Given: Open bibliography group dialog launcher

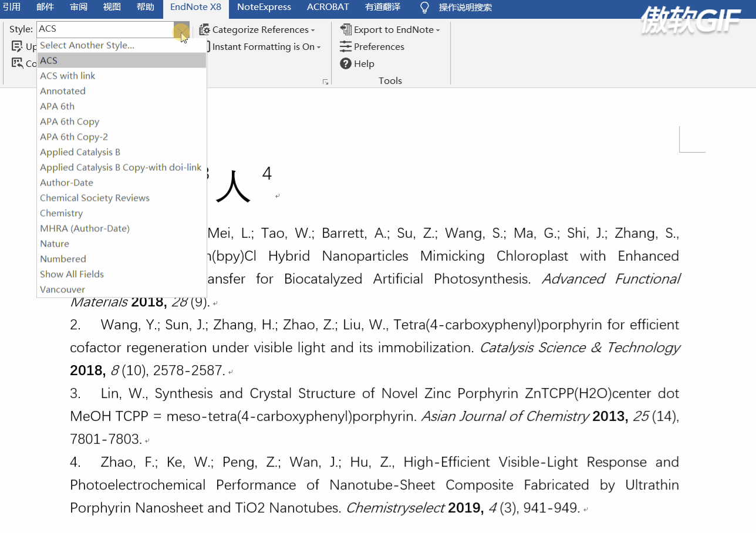Looking at the screenshot, I should click(x=326, y=82).
